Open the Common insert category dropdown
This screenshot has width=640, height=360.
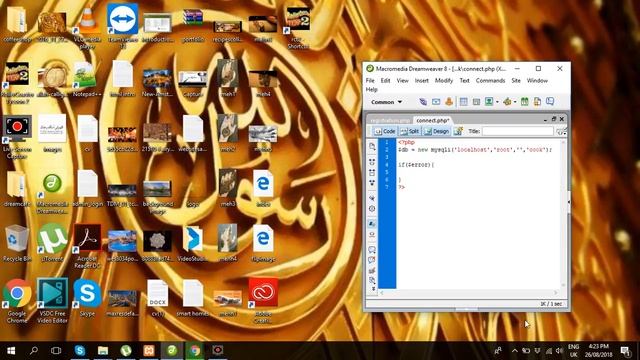(387, 102)
